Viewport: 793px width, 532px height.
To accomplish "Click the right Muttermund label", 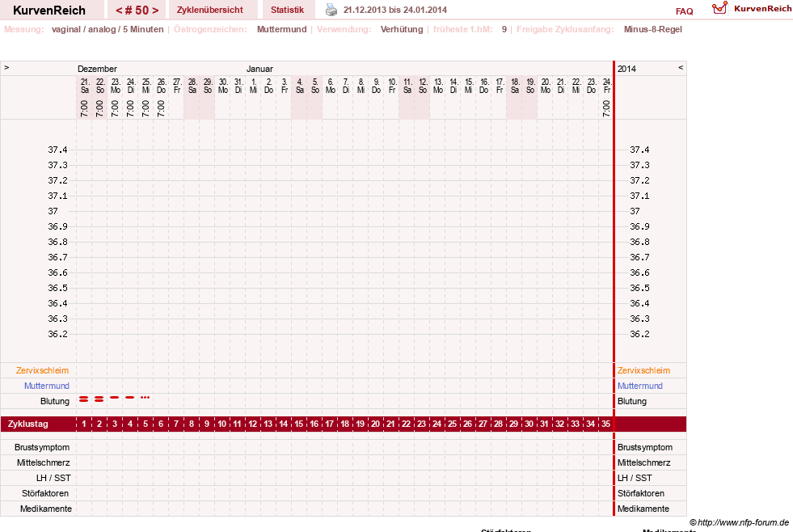I will pos(639,386).
